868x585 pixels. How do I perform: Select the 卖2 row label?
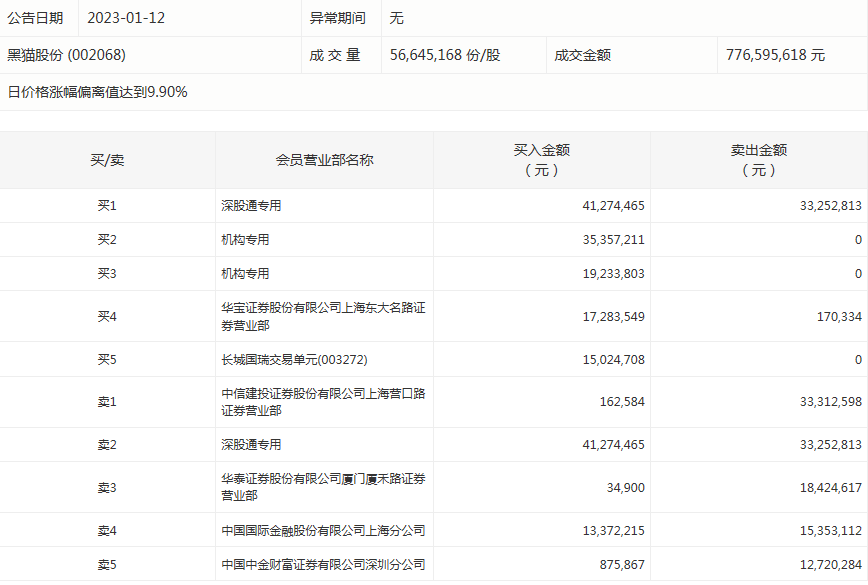(x=107, y=445)
